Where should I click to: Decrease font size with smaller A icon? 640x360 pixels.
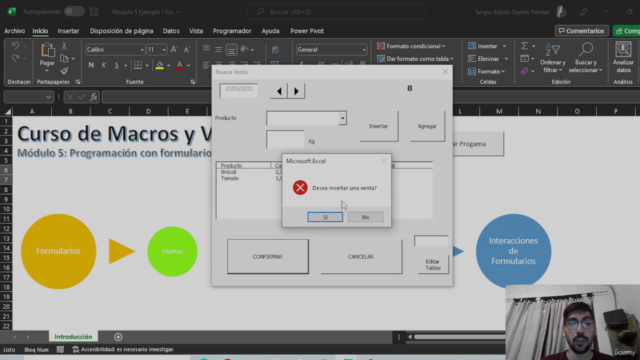tap(187, 50)
